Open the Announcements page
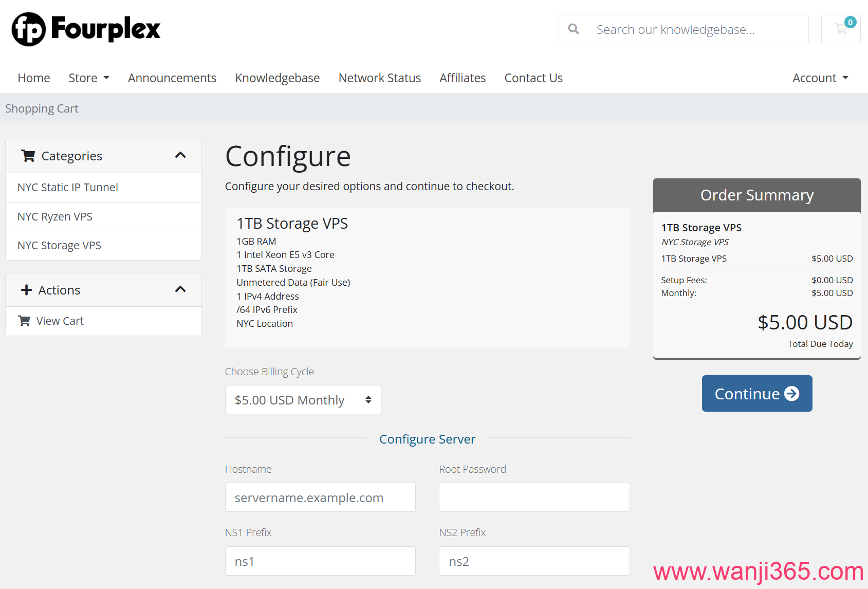 click(x=172, y=78)
